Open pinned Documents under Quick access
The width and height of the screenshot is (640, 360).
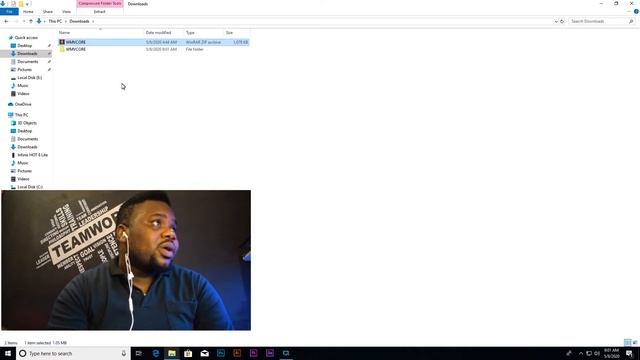tap(28, 62)
